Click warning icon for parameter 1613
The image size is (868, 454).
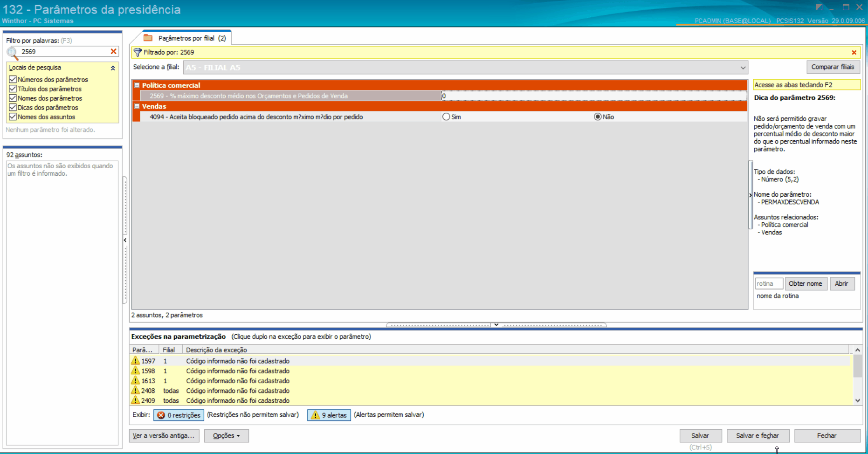135,380
